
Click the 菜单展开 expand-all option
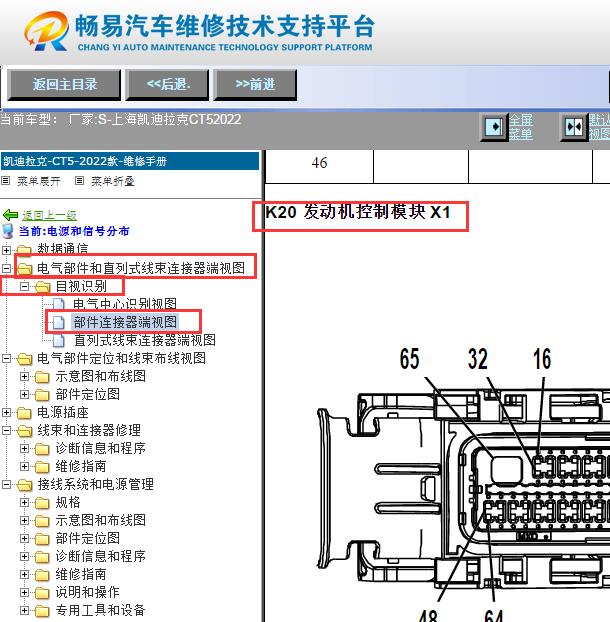click(38, 181)
